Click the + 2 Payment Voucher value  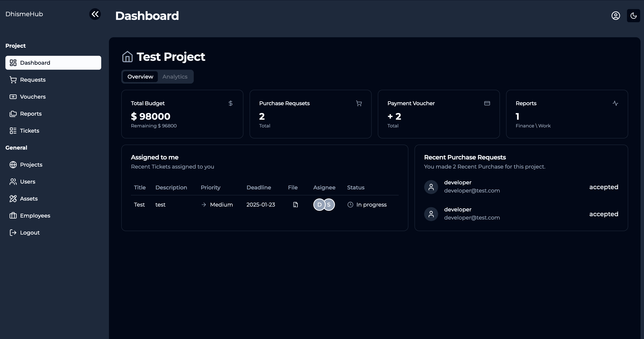(x=394, y=116)
